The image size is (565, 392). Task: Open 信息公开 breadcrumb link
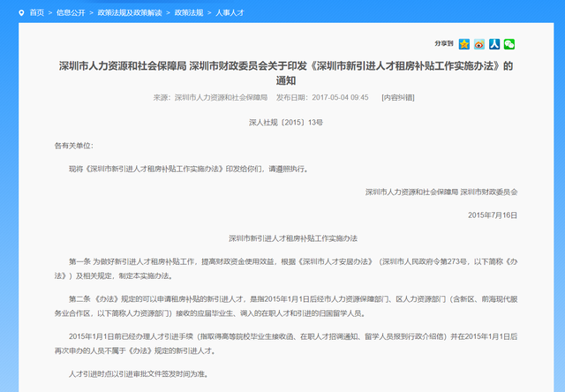pos(71,12)
